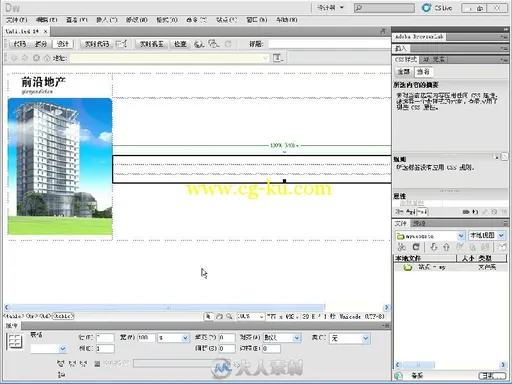The width and height of the screenshot is (512, 384).
Task: Open Modify (修改) menu
Action: click(137, 20)
